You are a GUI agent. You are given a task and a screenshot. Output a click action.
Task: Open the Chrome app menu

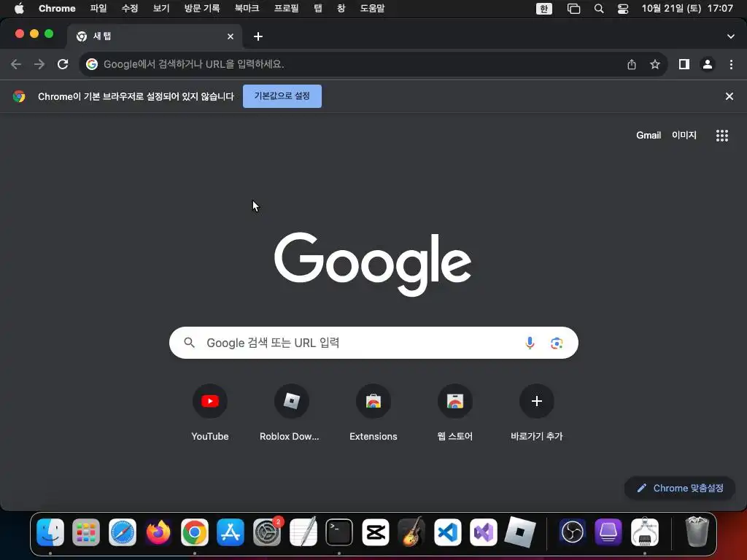[57, 8]
